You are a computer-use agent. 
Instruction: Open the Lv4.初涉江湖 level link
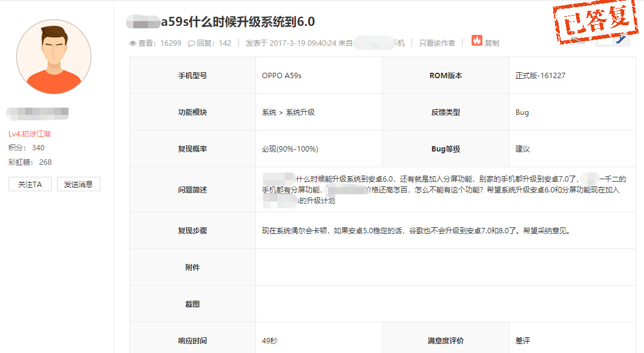[x=29, y=134]
